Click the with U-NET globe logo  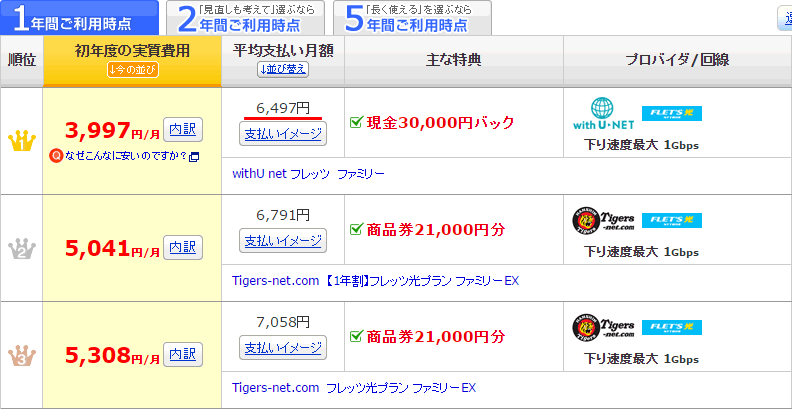(x=603, y=114)
